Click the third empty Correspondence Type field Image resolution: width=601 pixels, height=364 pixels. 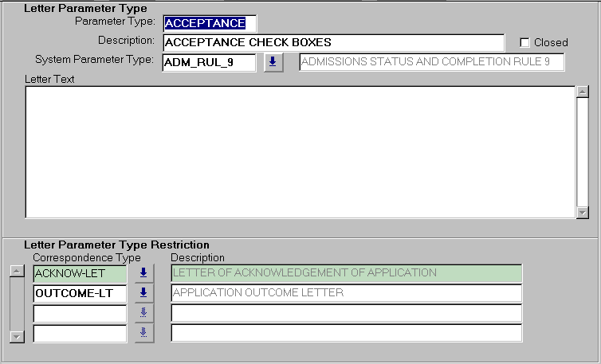coord(80,313)
